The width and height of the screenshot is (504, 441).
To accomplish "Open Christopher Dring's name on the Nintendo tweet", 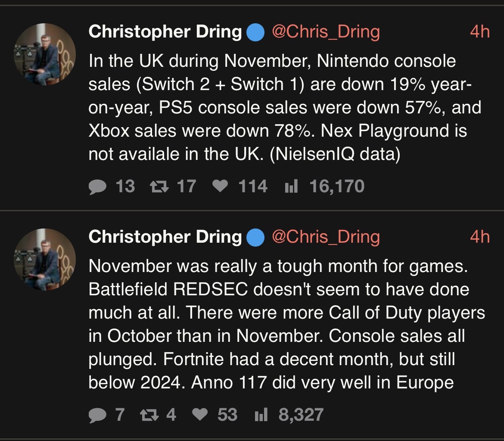I will click(165, 32).
